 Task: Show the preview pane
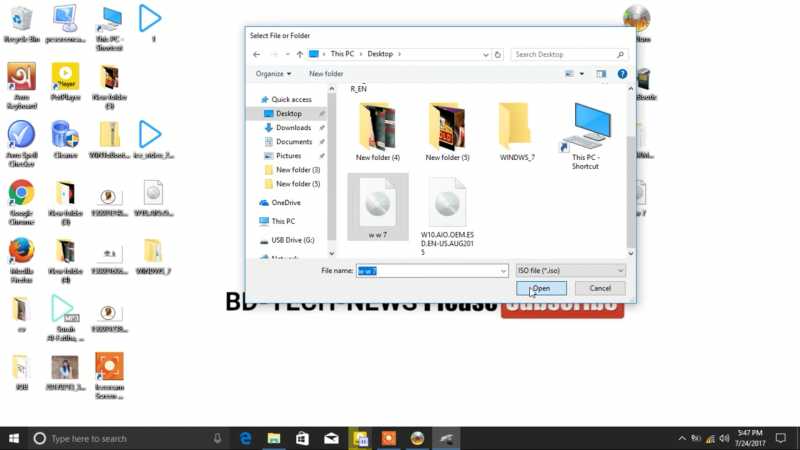(x=602, y=74)
